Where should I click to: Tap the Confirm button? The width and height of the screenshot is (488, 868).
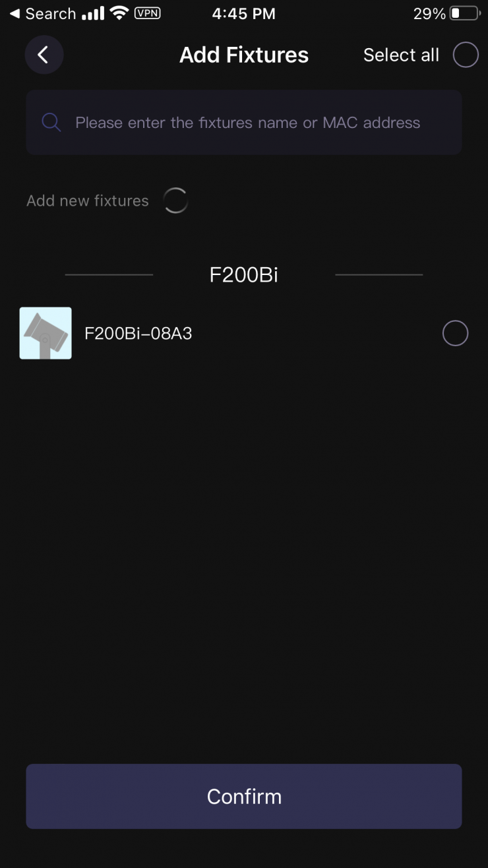click(x=244, y=796)
